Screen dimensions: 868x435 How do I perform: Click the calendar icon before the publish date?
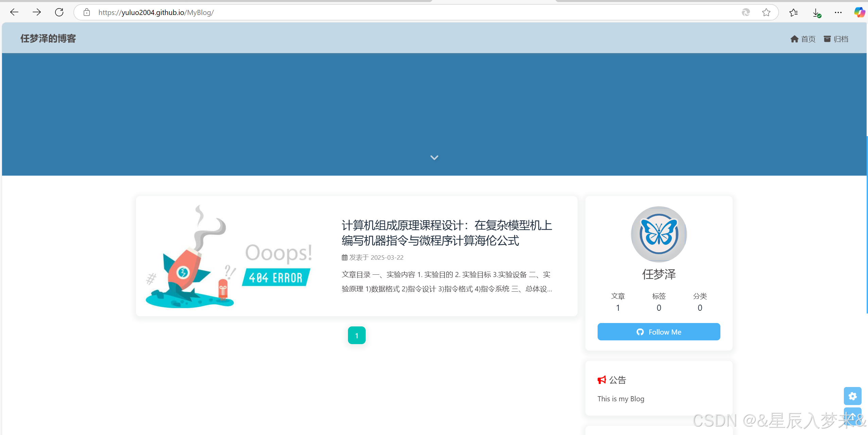tap(344, 257)
